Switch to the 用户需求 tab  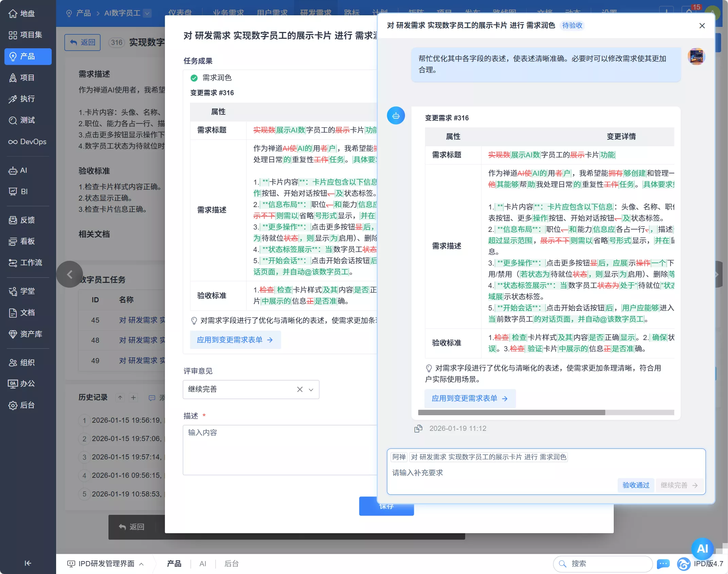273,13
